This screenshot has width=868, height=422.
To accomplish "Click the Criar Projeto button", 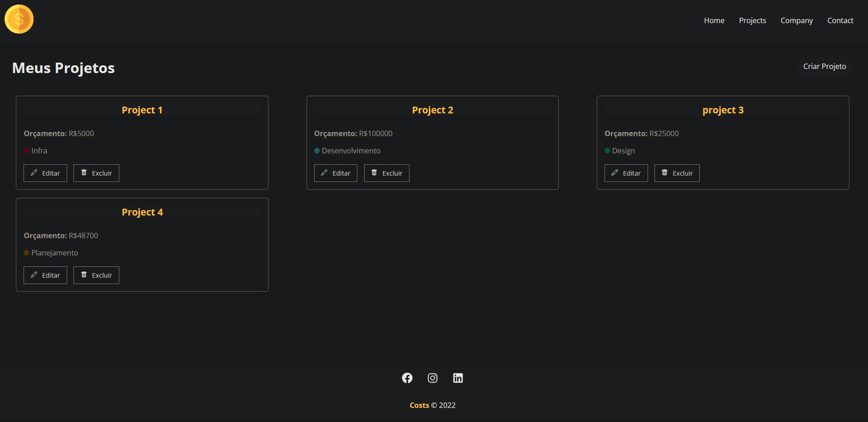I will [824, 66].
